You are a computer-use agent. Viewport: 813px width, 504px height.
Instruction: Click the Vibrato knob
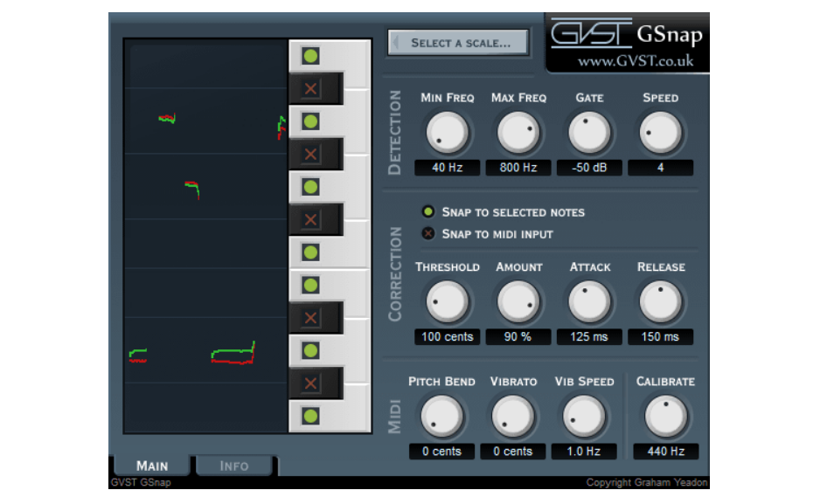pyautogui.click(x=513, y=417)
